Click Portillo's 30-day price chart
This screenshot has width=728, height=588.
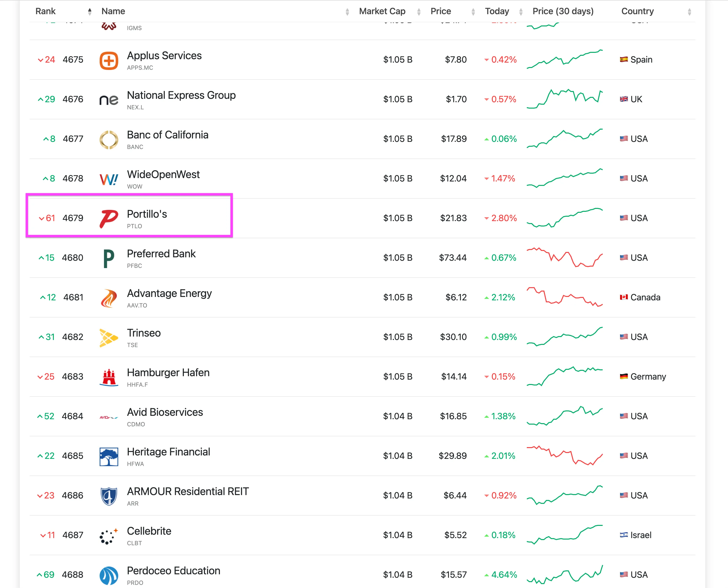[565, 218]
